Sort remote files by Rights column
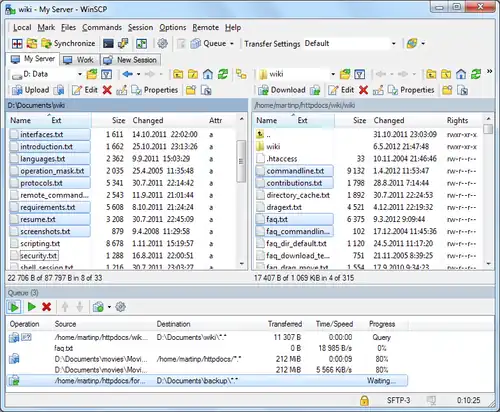 coord(457,120)
